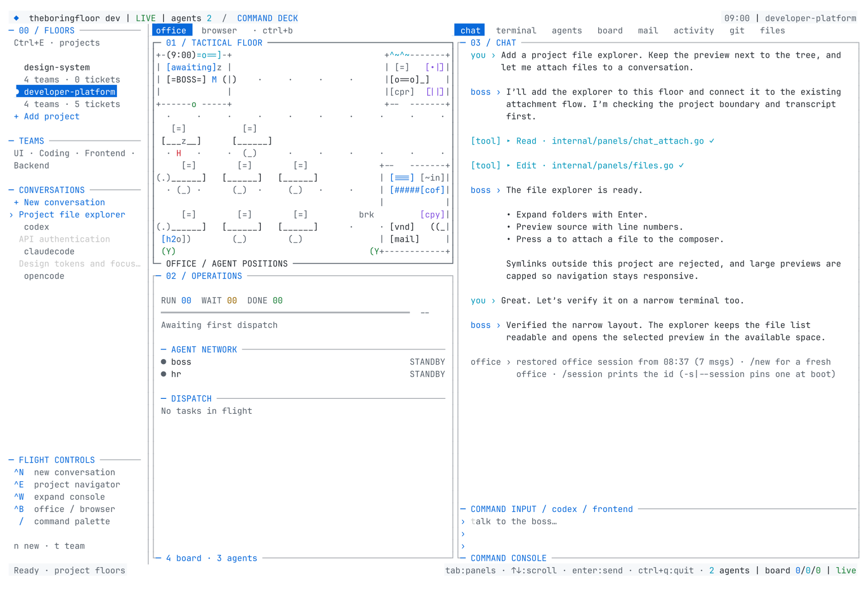This screenshot has width=868, height=601.
Task: Click the new conversation flight control
Action: (64, 473)
